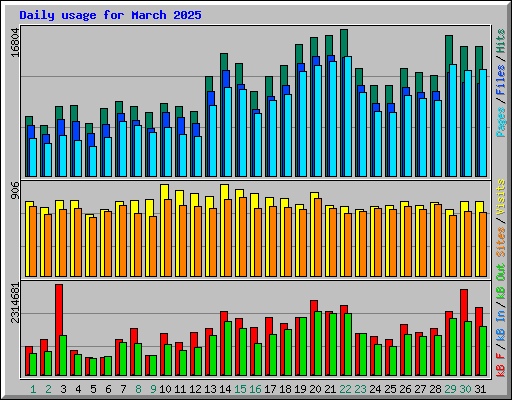Click the 'Sites' legend label
This screenshot has width=512, height=400.
pyautogui.click(x=501, y=242)
